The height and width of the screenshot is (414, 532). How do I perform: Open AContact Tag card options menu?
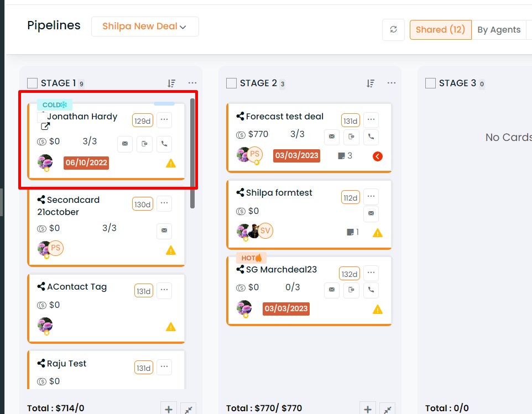[x=164, y=290]
